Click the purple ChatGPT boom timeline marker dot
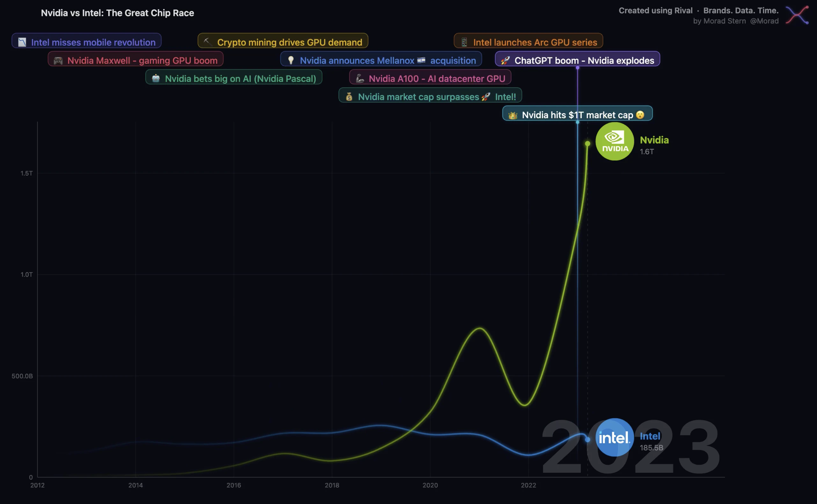 click(578, 68)
